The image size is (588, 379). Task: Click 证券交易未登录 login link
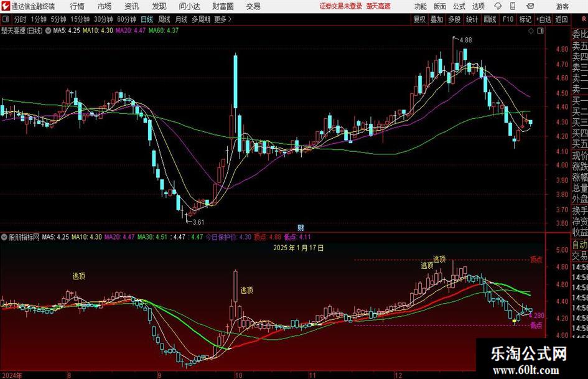pyautogui.click(x=341, y=6)
